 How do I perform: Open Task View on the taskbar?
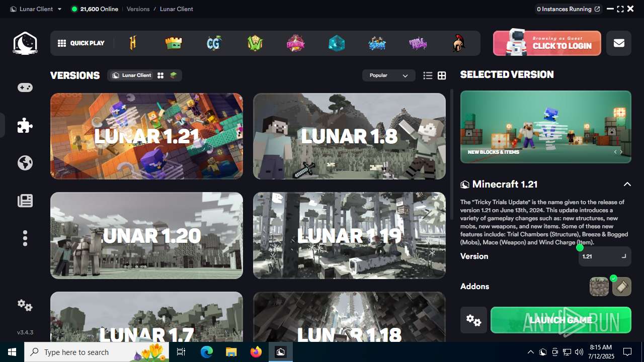click(x=181, y=352)
